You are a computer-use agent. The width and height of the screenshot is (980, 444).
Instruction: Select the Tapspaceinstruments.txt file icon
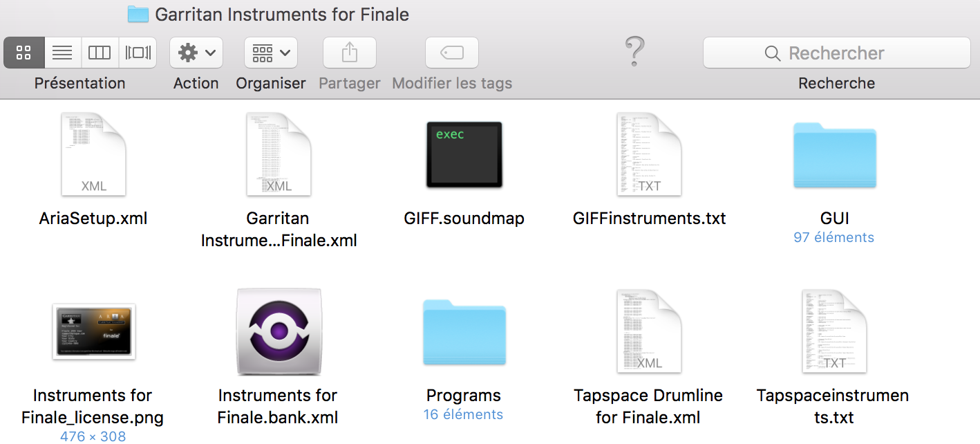tap(834, 331)
